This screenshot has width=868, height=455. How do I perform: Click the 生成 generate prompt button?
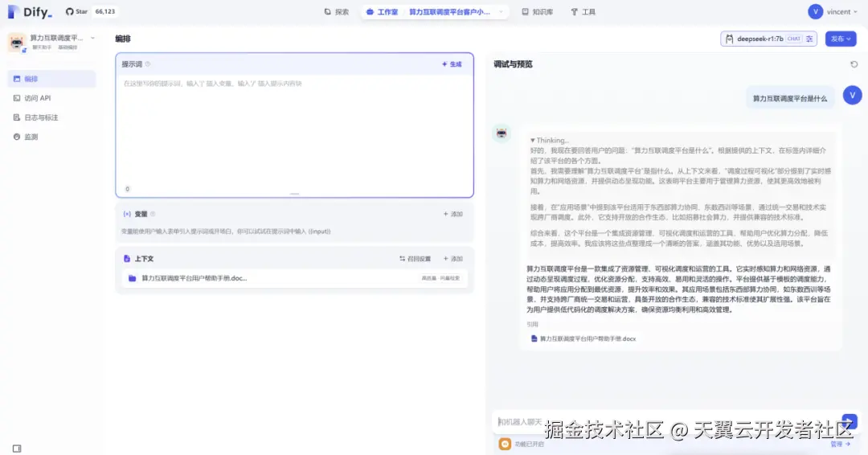[x=452, y=64]
